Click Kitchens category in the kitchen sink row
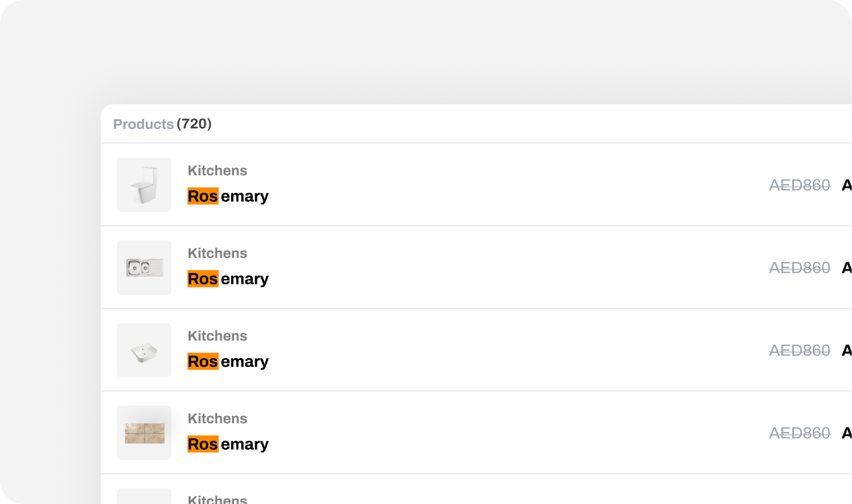Viewport: 852px width, 504px height. [x=217, y=253]
